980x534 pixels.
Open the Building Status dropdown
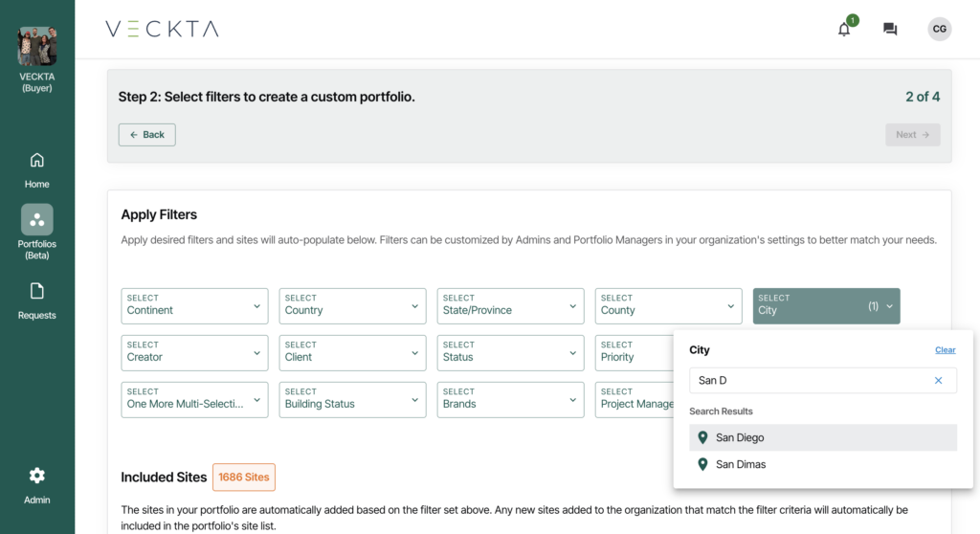tap(352, 400)
